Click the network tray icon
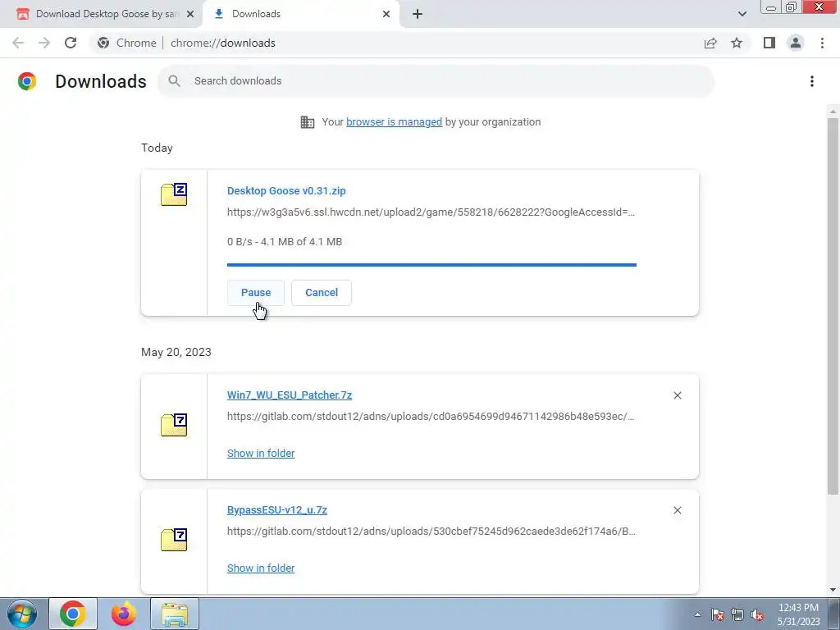Screen dimensions: 840x630 coord(737,614)
